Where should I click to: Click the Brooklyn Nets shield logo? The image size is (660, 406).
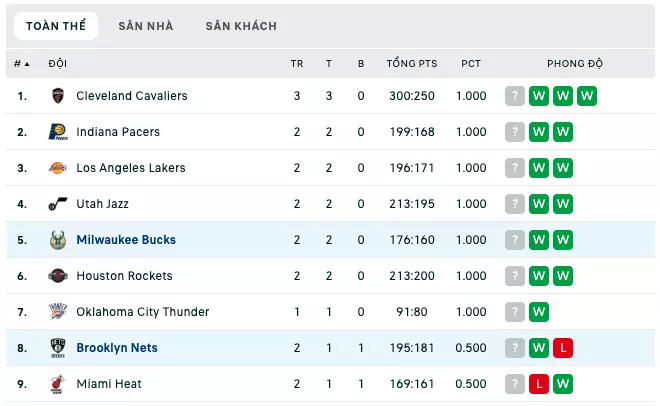58,348
